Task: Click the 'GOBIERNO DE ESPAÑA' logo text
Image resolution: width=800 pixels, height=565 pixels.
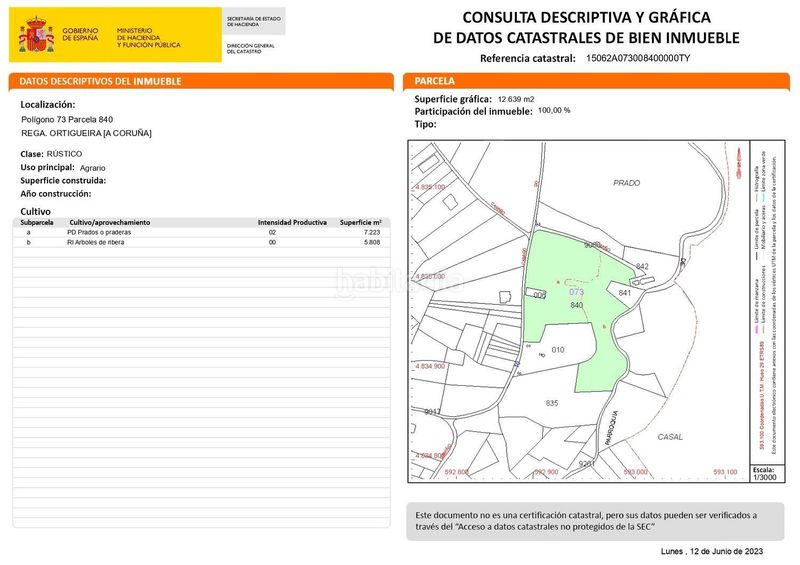Action: pos(80,34)
